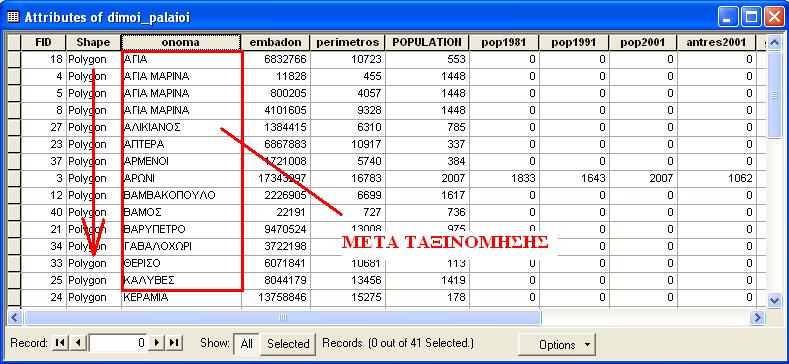
Task: Click the vertical scrollbar up arrow
Action: pyautogui.click(x=774, y=43)
